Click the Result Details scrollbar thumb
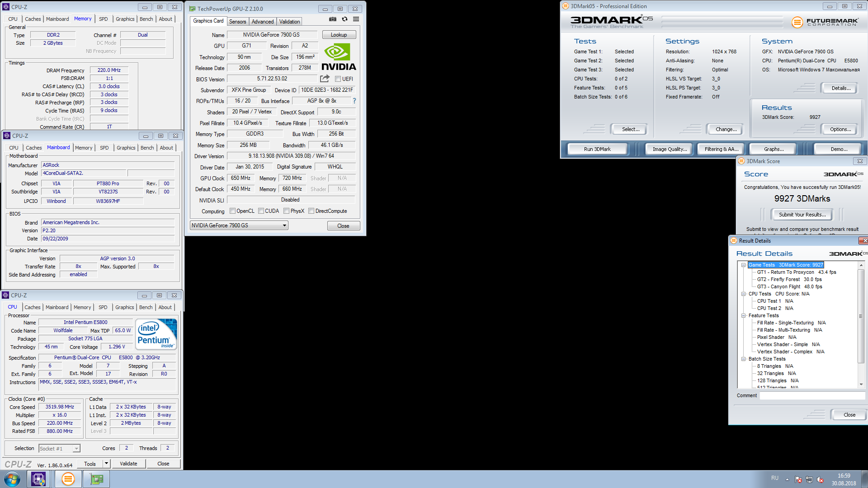This screenshot has width=868, height=488. pos(861,316)
